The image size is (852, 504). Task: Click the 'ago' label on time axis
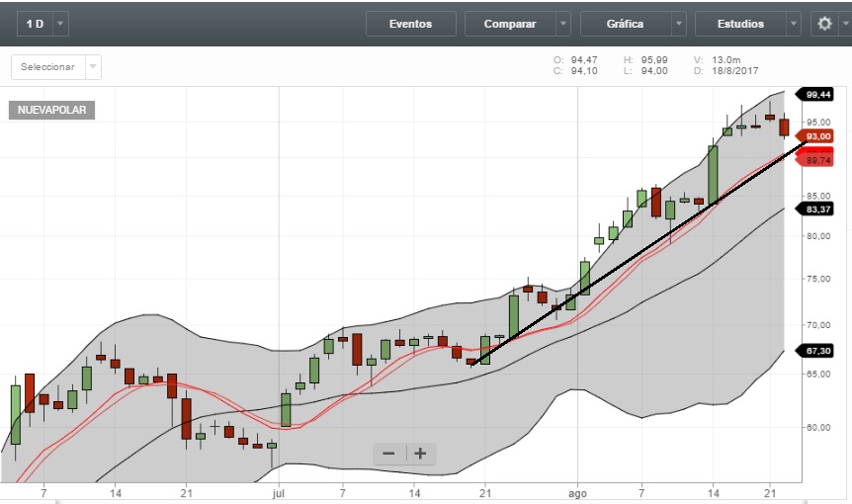coord(577,494)
